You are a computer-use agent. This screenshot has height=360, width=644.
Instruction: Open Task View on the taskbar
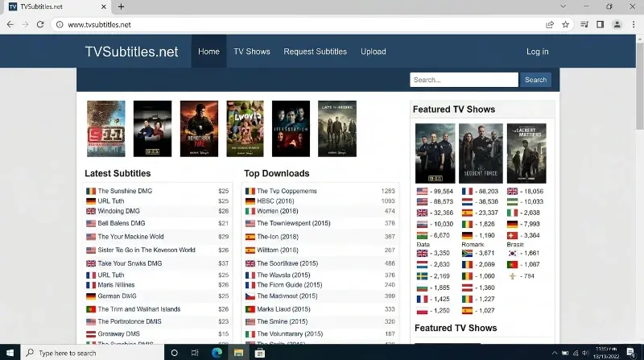(195, 353)
